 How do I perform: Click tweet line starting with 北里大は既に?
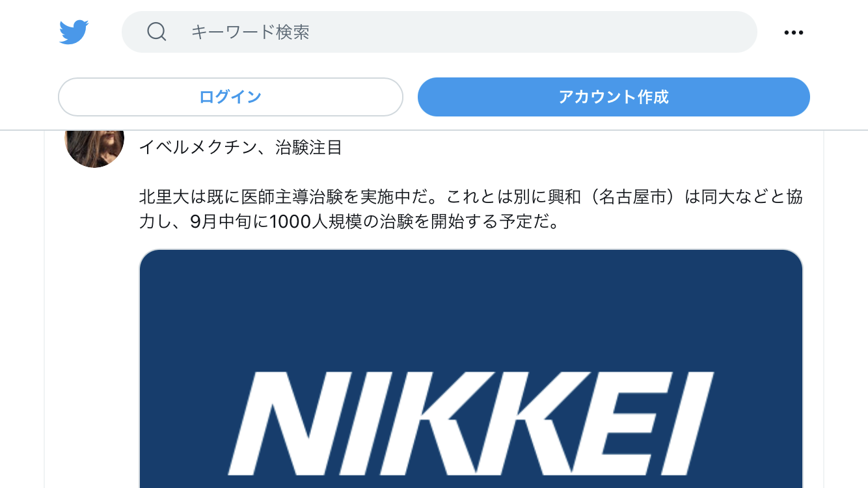pos(471,197)
